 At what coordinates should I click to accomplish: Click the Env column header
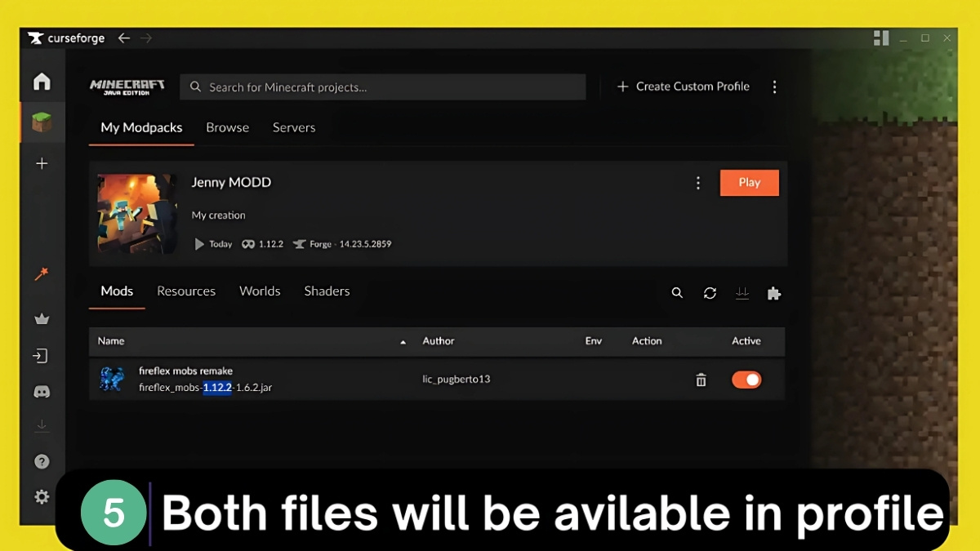click(x=594, y=341)
